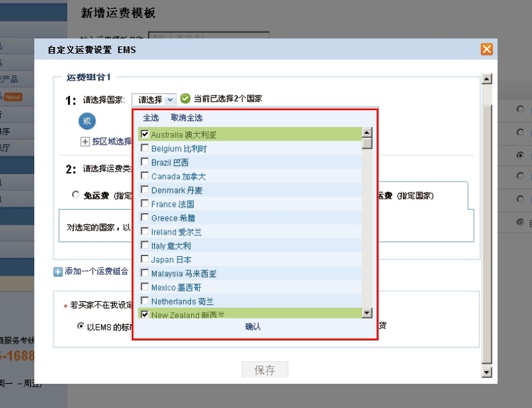
Task: Select the 以EMS的标准 radio button
Action: pos(81,326)
